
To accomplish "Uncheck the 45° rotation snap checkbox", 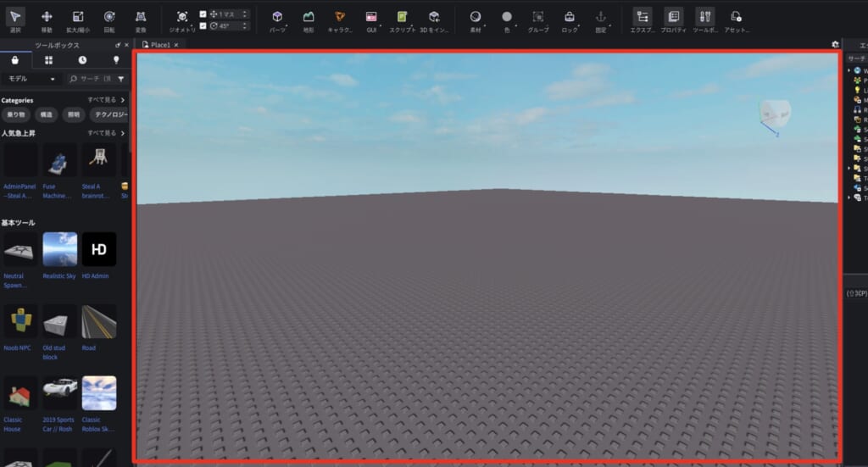I will click(x=203, y=25).
